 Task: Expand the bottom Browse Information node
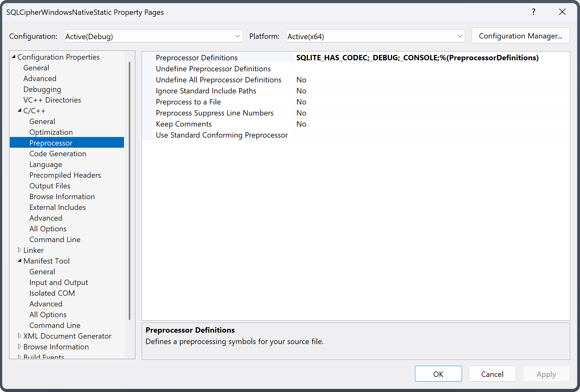tap(20, 347)
